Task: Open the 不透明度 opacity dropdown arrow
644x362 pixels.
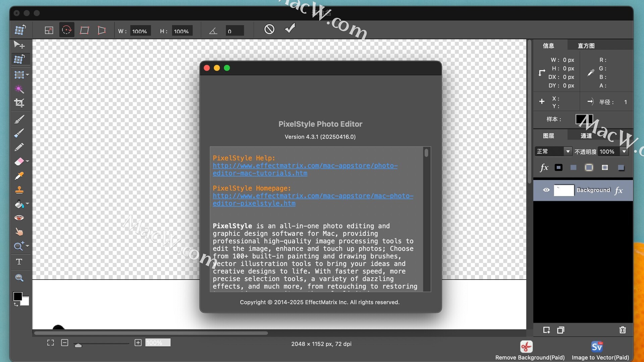Action: click(624, 152)
